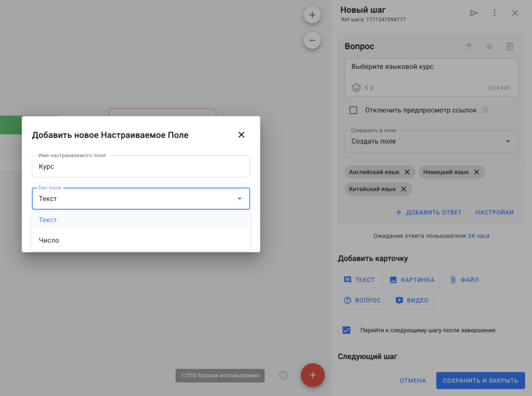Open the emoji picker in question field
The height and width of the screenshot is (396, 532).
[x=356, y=88]
